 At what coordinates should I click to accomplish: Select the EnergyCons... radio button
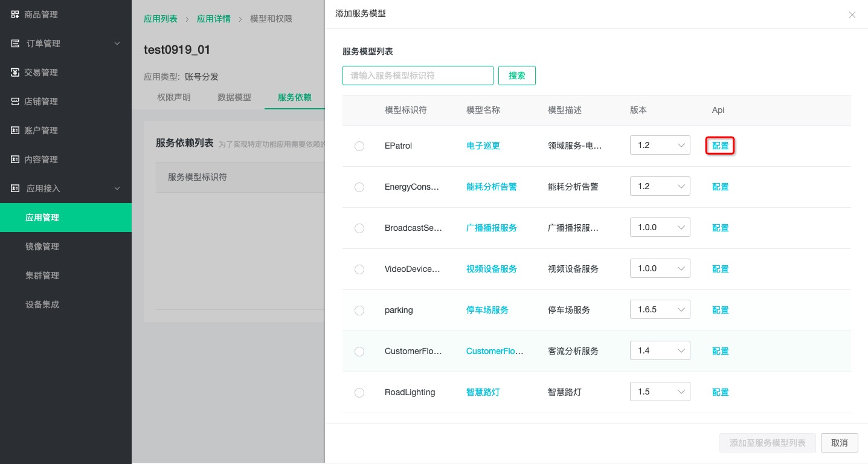[x=359, y=187]
